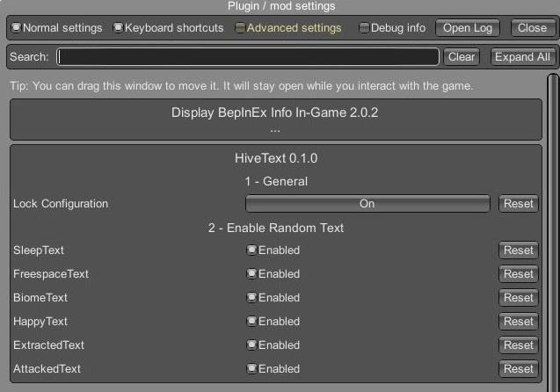Image resolution: width=560 pixels, height=392 pixels.
Task: Click the FreespaceText label
Action: (51, 274)
